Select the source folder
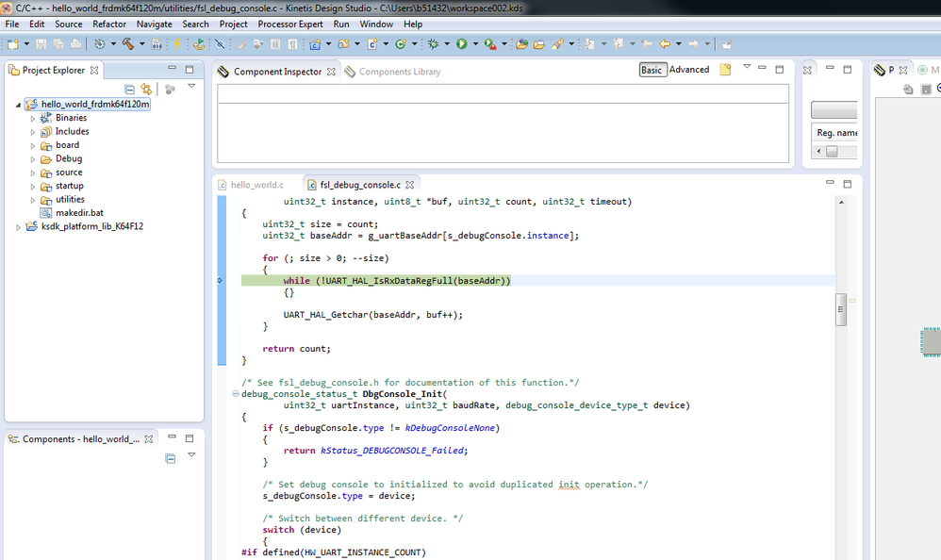 (69, 173)
